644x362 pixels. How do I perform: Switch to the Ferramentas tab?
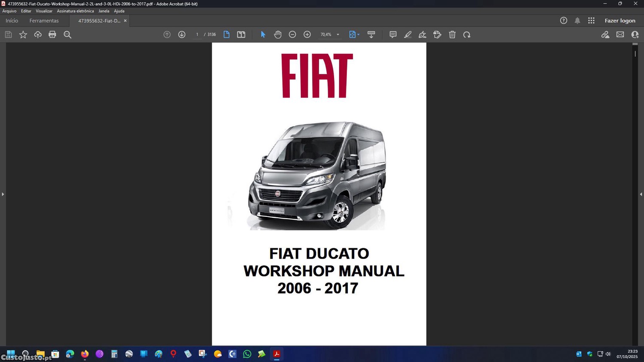[44, 21]
